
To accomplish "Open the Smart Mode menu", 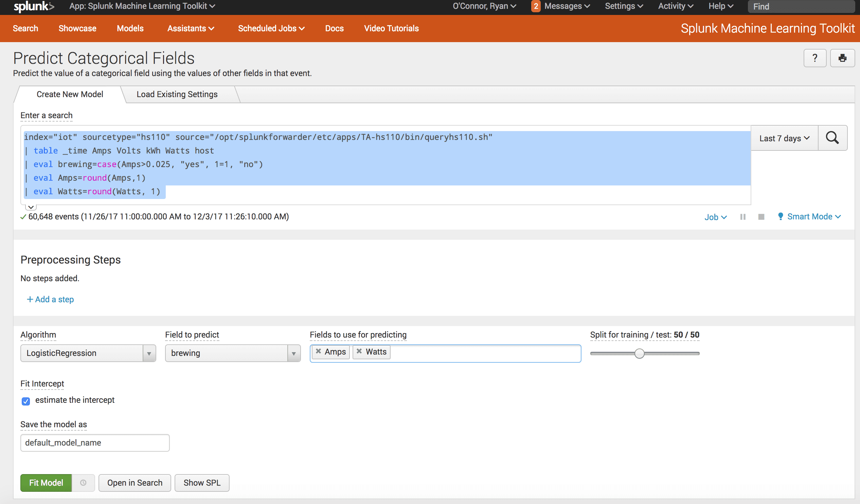I will coord(809,217).
